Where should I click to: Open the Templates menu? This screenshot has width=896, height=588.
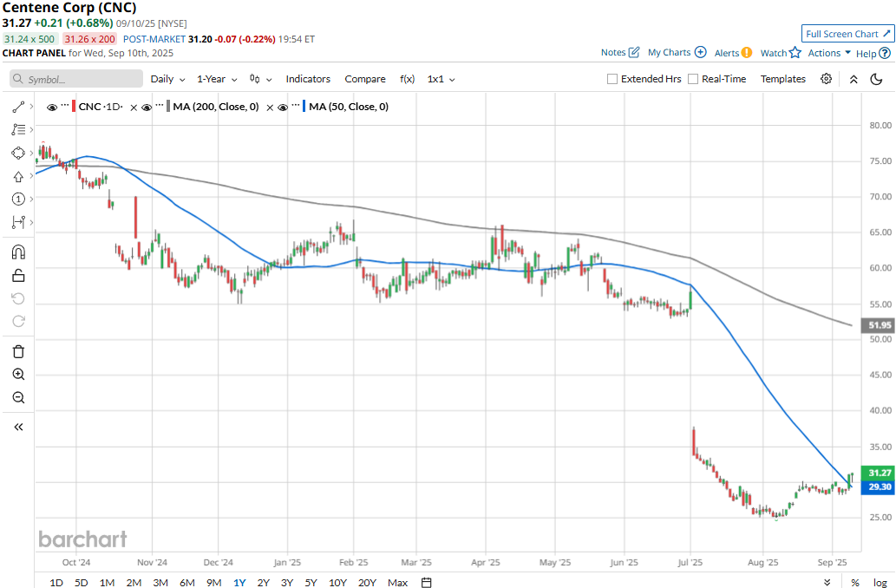point(783,79)
